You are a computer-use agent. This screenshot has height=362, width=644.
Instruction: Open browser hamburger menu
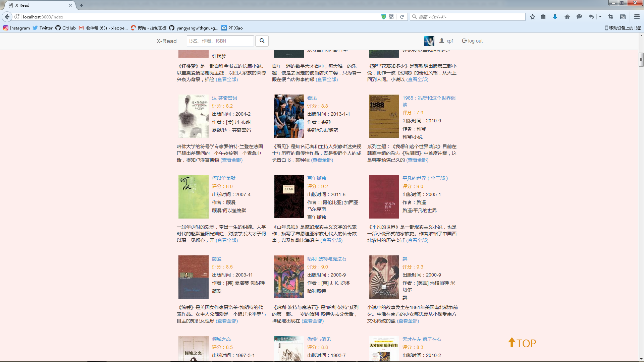pos(637,17)
